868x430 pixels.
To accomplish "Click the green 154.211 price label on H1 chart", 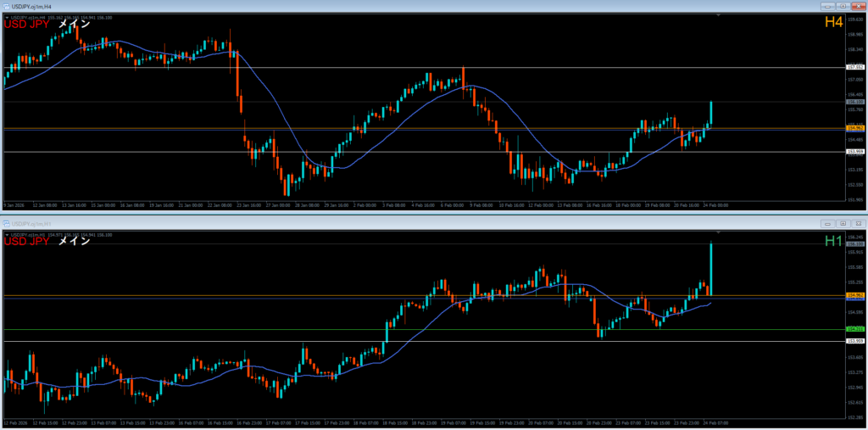I will click(x=854, y=329).
